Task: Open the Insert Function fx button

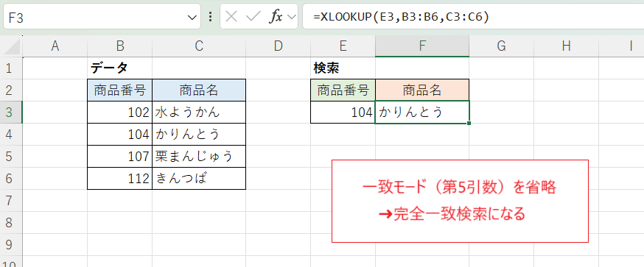Action: [x=276, y=17]
